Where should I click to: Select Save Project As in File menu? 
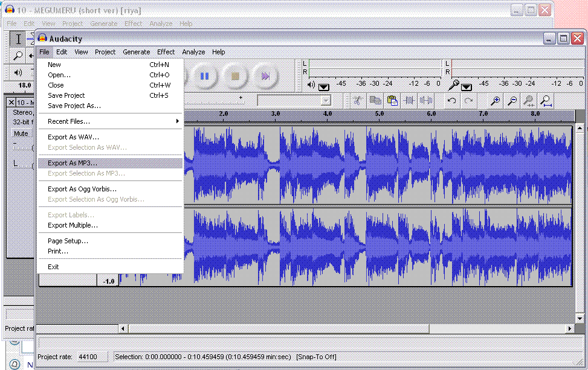pos(74,106)
